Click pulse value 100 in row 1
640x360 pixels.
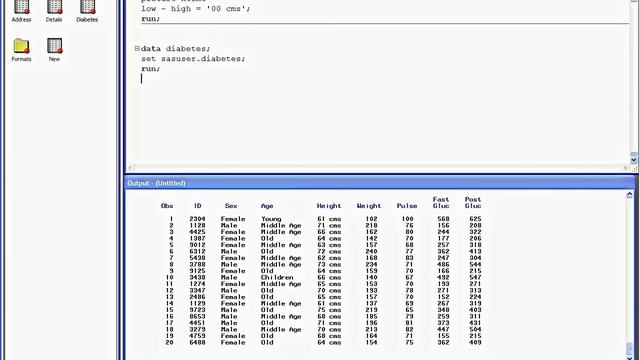[407, 219]
